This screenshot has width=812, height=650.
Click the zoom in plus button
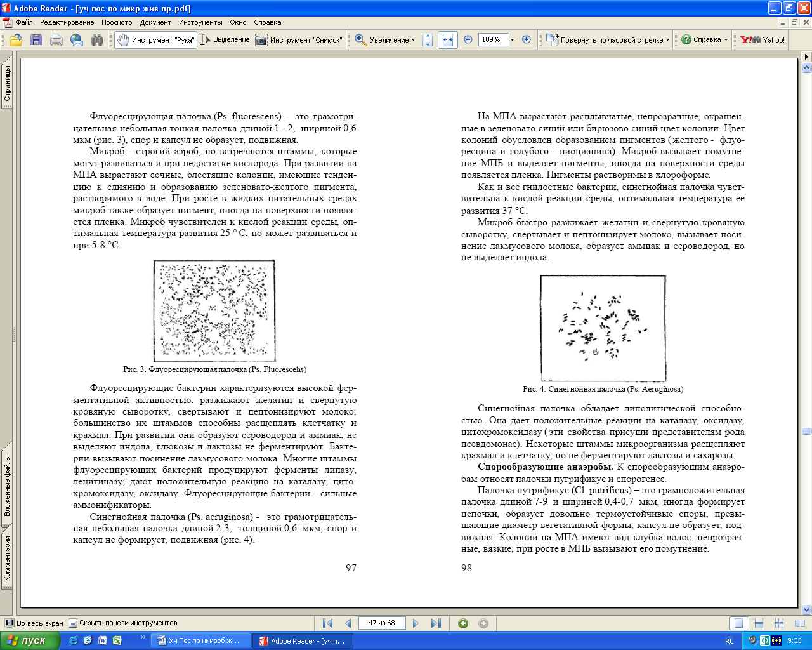(526, 39)
